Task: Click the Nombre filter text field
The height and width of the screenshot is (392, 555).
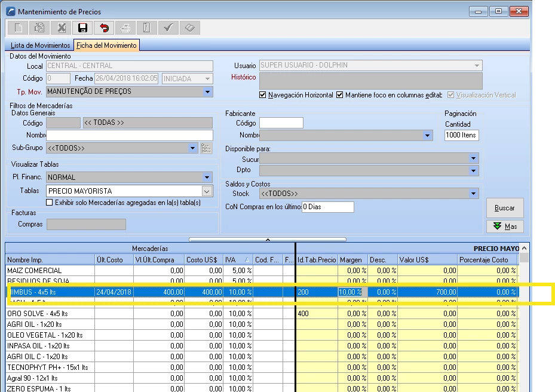Action: (129, 136)
